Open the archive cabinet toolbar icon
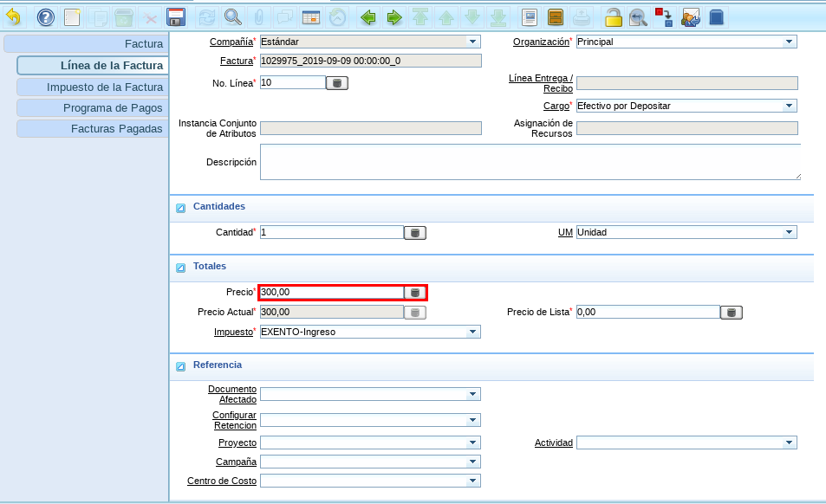This screenshot has width=826, height=504. (x=556, y=17)
